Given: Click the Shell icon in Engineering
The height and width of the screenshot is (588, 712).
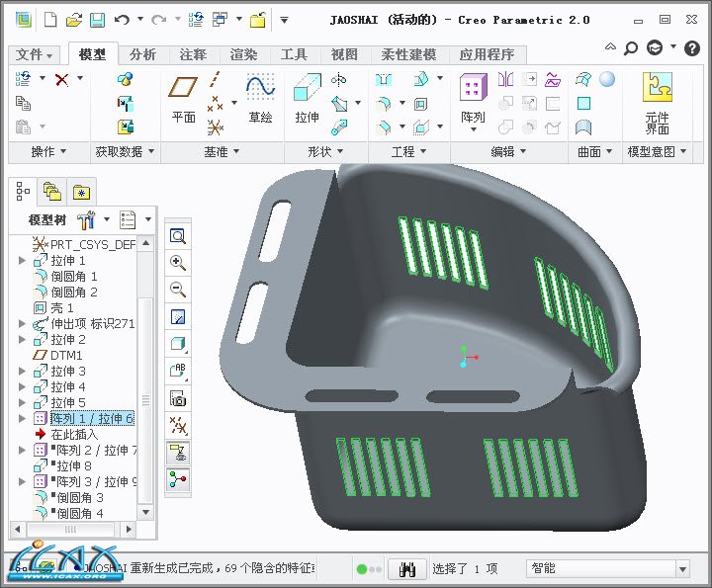Looking at the screenshot, I should 420,105.
